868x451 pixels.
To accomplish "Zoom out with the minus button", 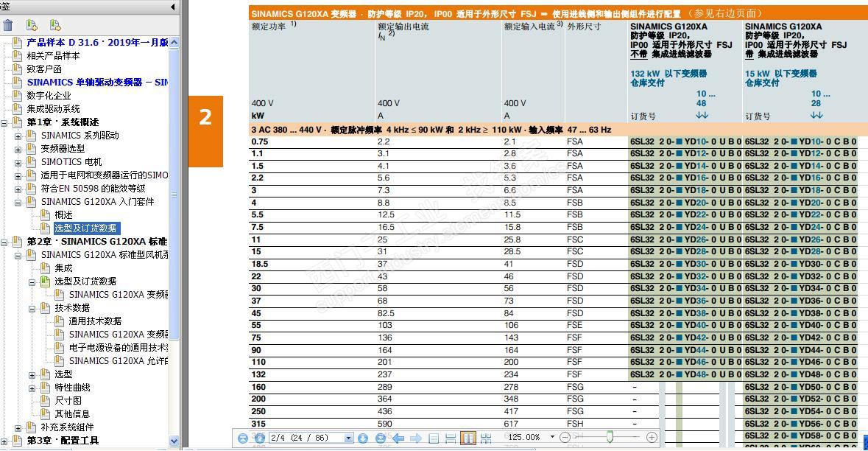I will pyautogui.click(x=565, y=437).
